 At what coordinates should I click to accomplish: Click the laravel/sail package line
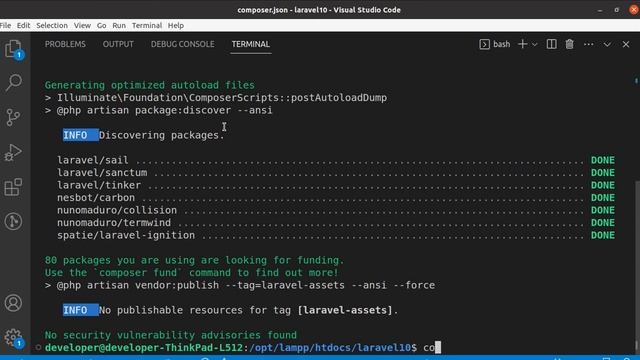(336, 160)
